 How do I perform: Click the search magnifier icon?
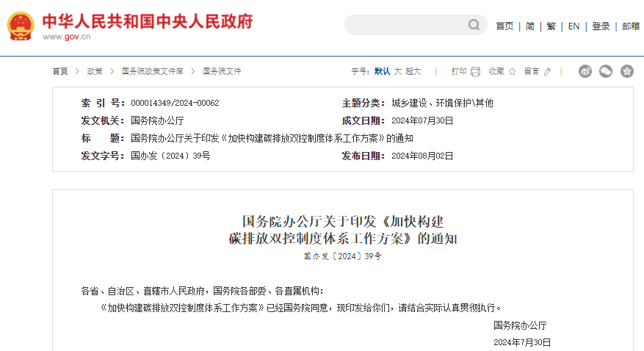474,26
